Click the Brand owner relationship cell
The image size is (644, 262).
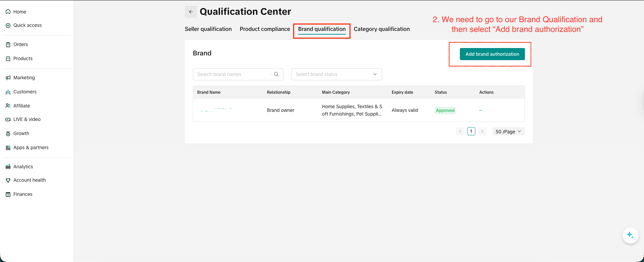[280, 110]
